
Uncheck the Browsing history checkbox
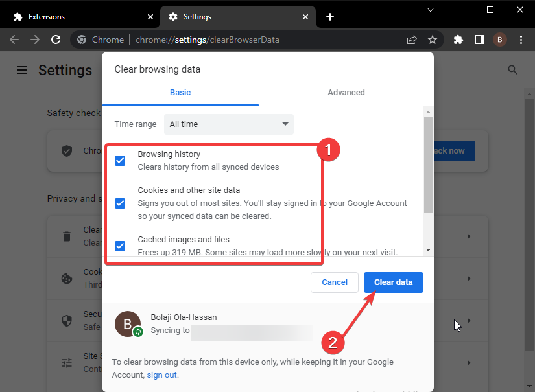pyautogui.click(x=120, y=161)
